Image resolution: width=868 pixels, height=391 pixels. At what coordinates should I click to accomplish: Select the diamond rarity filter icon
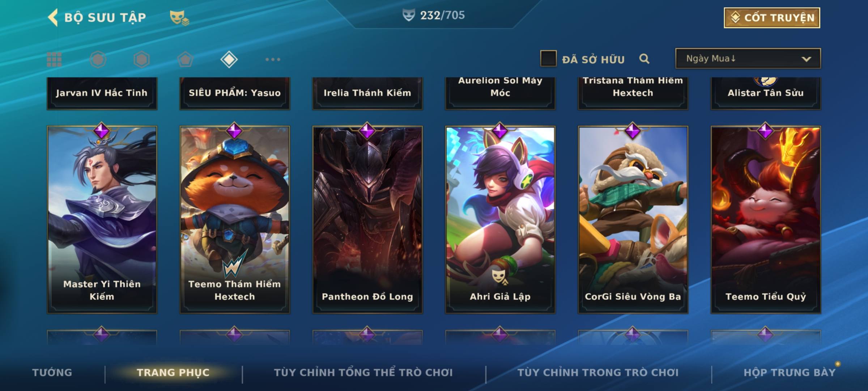229,59
